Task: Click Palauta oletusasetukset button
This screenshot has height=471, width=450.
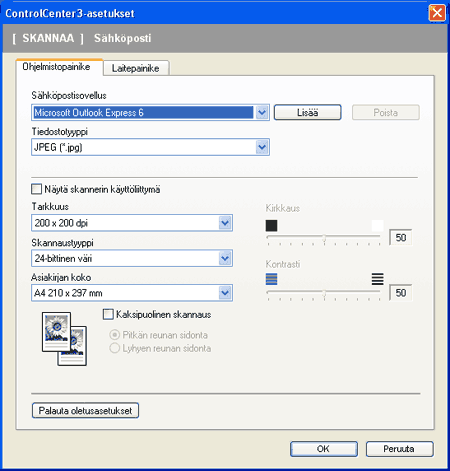Action: pos(85,411)
